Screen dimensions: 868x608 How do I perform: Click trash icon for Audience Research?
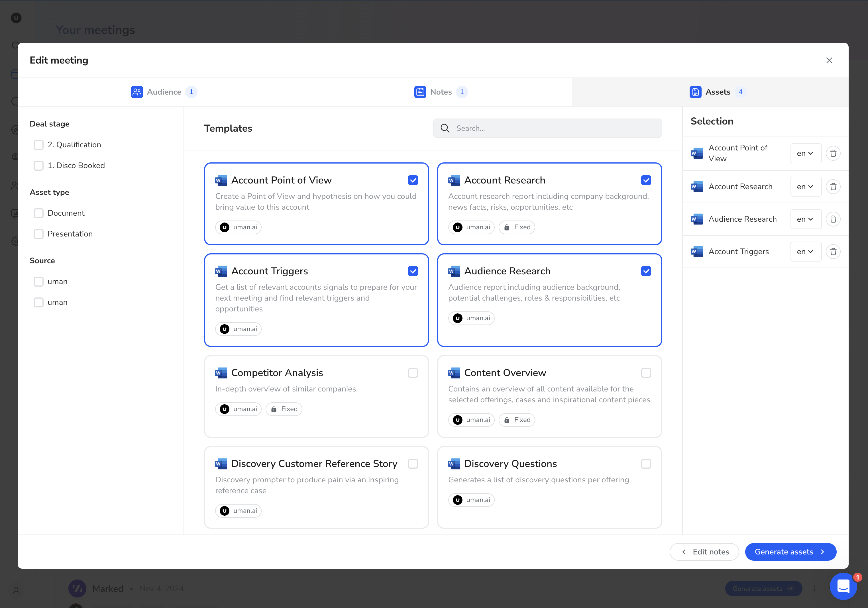(833, 219)
